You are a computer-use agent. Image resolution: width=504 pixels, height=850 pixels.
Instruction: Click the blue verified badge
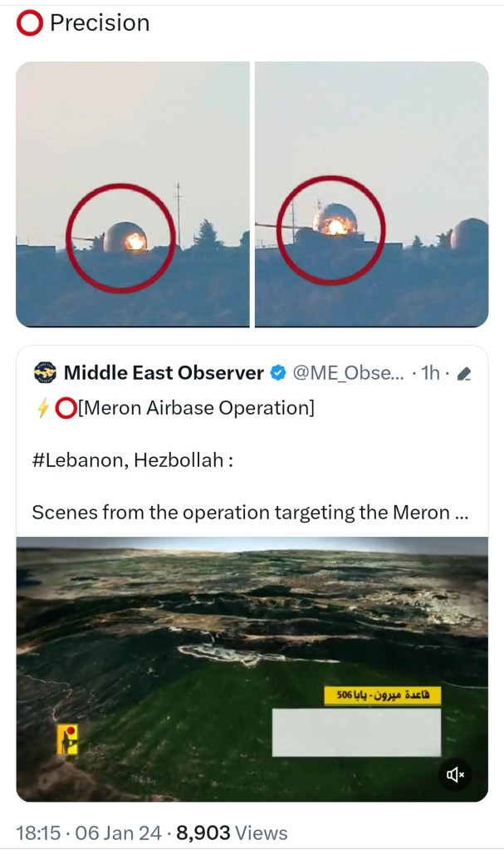[278, 374]
